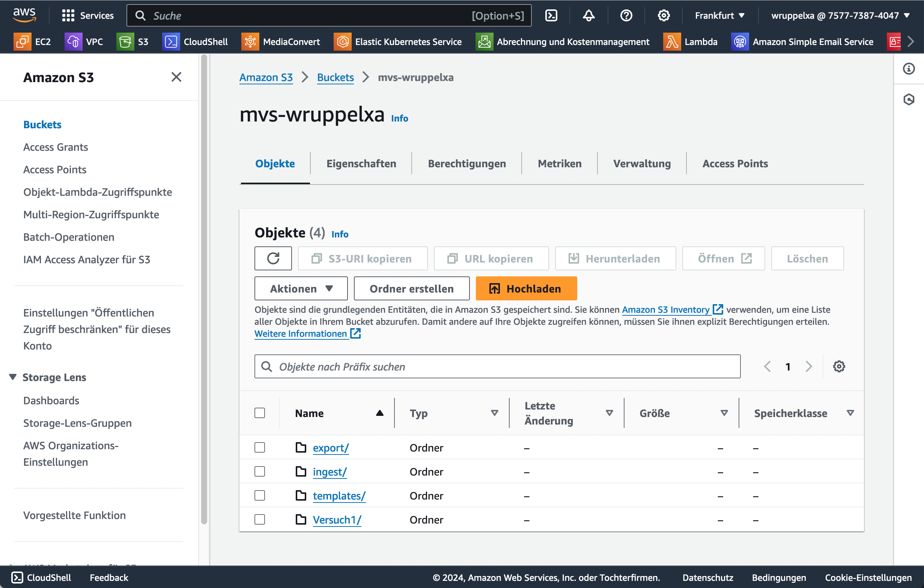Click Feedback in the footer

click(109, 577)
